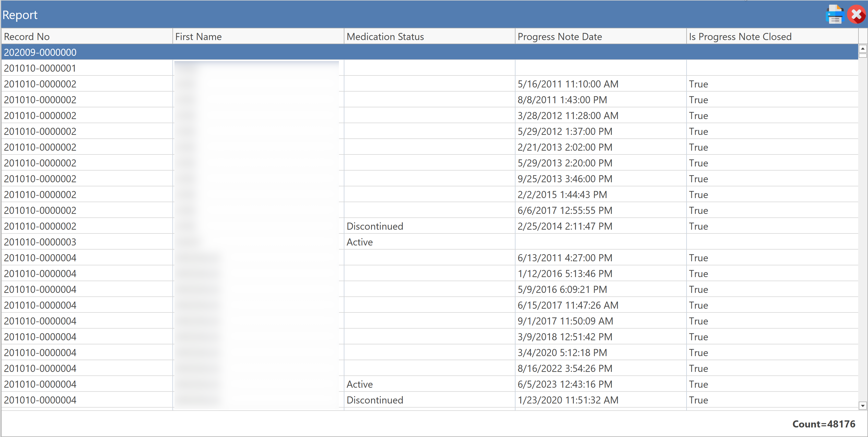Click the Discontinued cell dated 2/25/2014
This screenshot has width=868, height=437.
(375, 226)
